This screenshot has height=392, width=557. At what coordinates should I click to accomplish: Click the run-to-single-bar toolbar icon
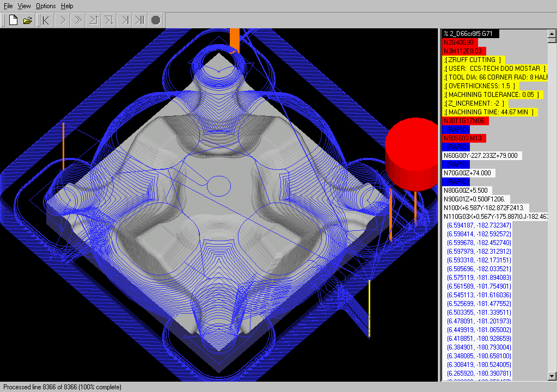click(125, 21)
